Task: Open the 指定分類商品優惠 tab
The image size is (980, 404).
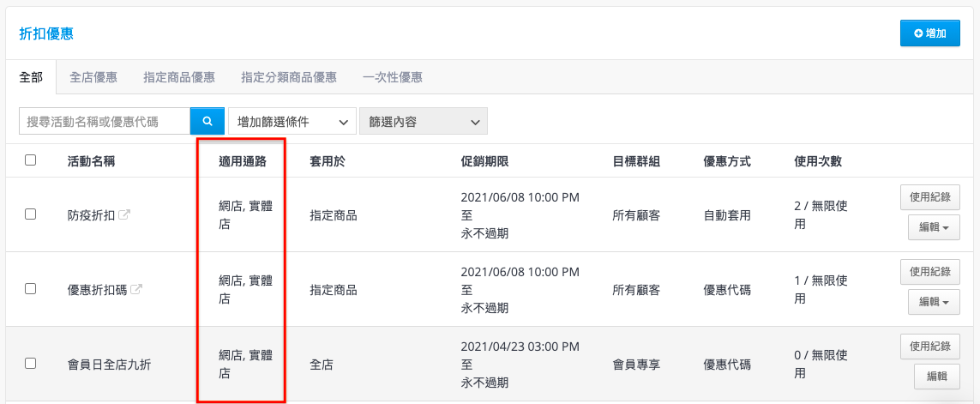Action: (289, 77)
